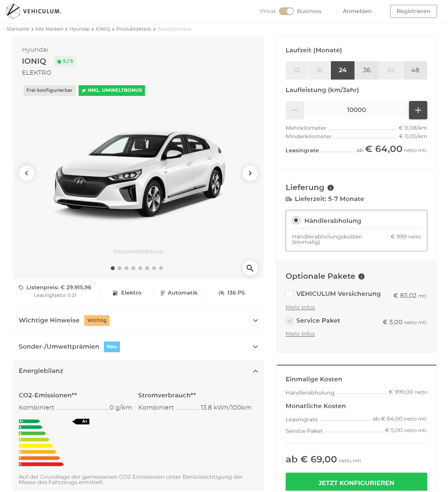Click the red G energy class bar
Screen dimensions: 448x492
41,464
